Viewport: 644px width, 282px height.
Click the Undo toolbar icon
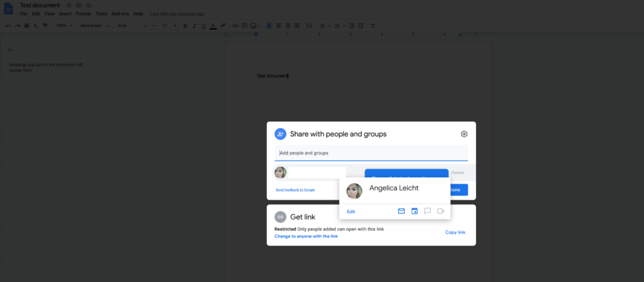(8, 25)
